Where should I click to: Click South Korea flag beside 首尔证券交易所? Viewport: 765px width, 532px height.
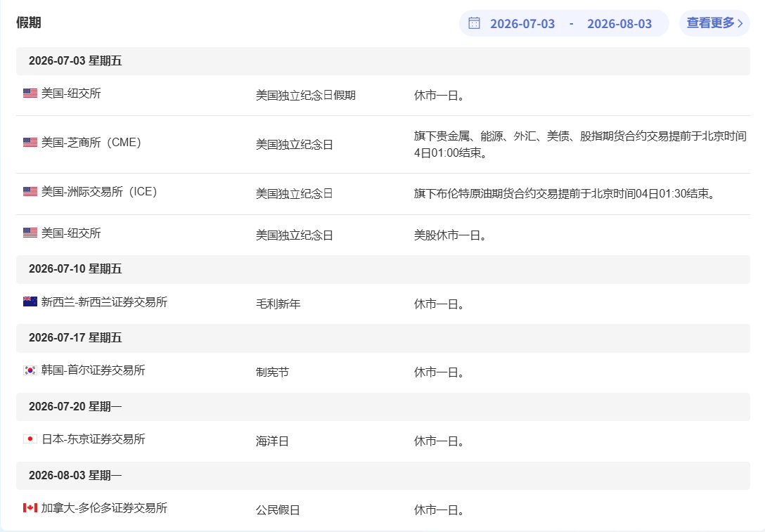(30, 370)
